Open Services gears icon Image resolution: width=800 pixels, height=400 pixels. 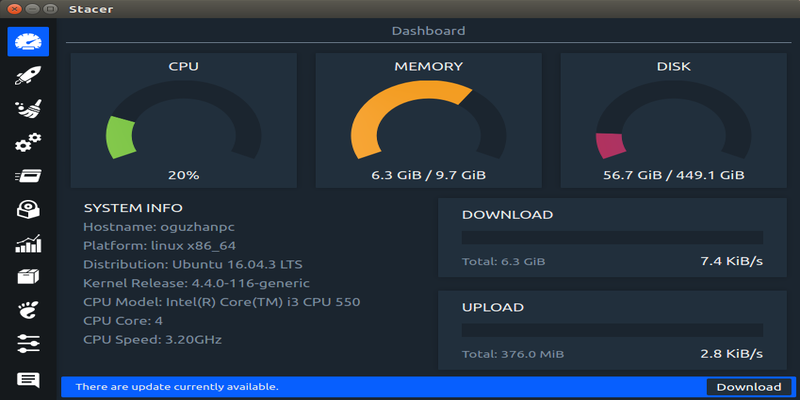(x=28, y=142)
